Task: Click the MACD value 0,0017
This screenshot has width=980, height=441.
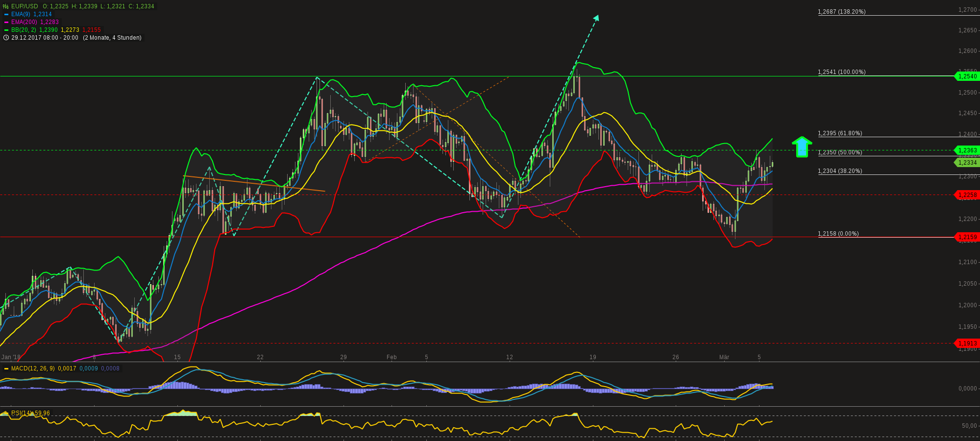Action: (x=67, y=368)
